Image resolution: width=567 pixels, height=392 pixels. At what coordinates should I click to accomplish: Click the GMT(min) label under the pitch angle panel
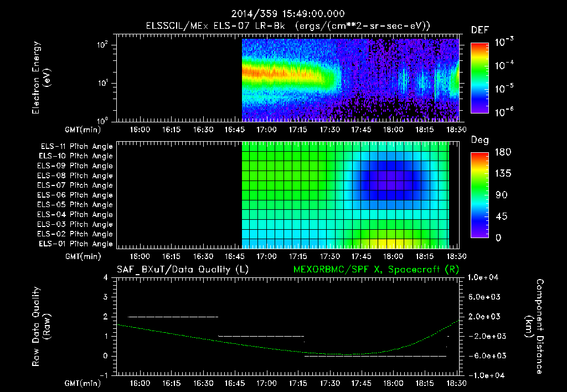(x=83, y=257)
